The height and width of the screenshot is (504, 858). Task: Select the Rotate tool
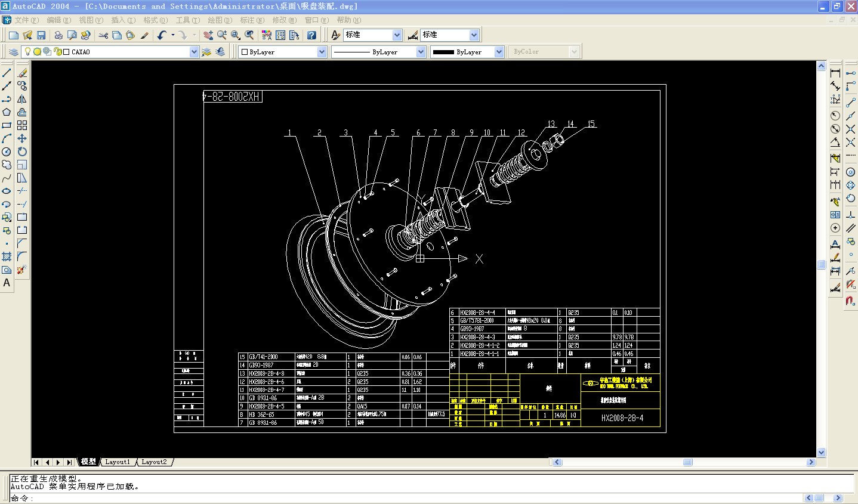coord(22,151)
